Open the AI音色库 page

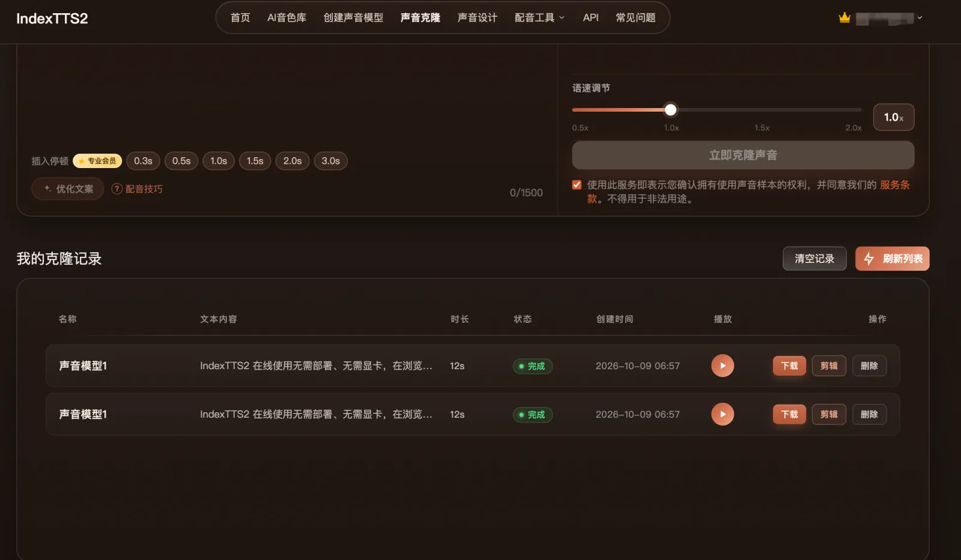[x=286, y=17]
